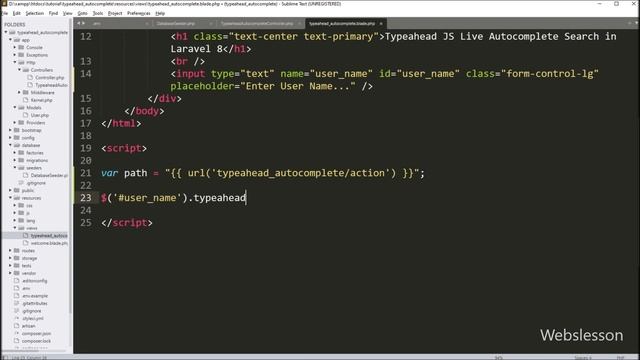Collapse the resources folder
640x360 pixels.
(x=11, y=198)
